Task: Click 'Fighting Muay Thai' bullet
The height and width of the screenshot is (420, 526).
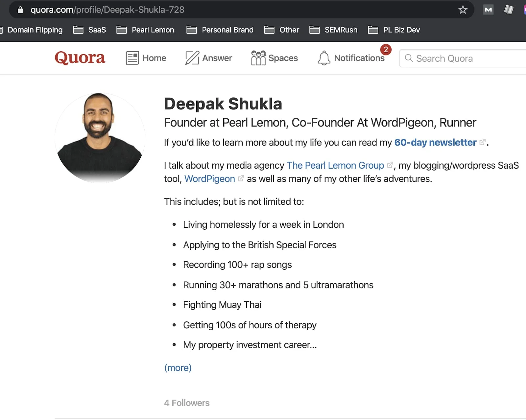Action: click(x=222, y=305)
